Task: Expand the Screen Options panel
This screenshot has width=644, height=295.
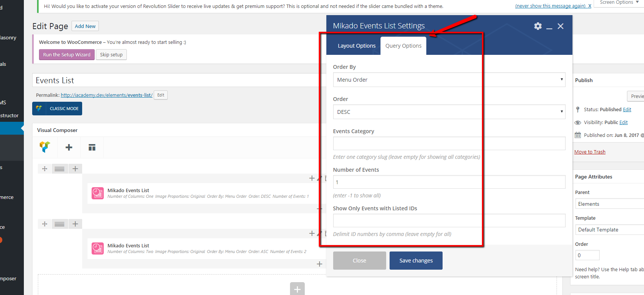Action: [619, 3]
